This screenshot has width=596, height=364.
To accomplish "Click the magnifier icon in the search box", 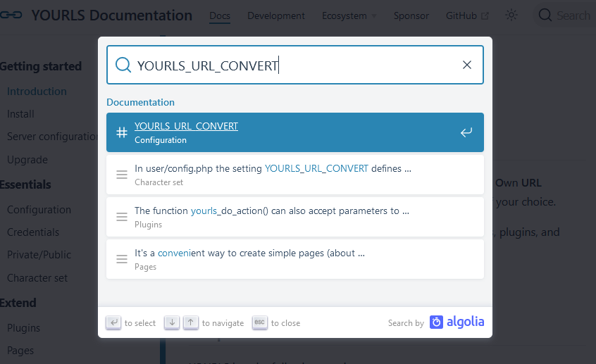I will (x=123, y=65).
